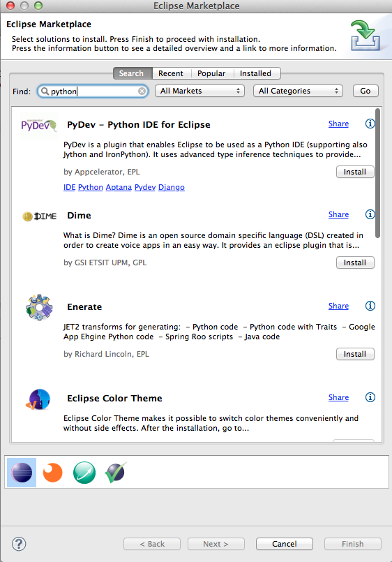This screenshot has height=562, width=392.
Task: Select the Eclipse marketplace icon
Action: (x=22, y=473)
